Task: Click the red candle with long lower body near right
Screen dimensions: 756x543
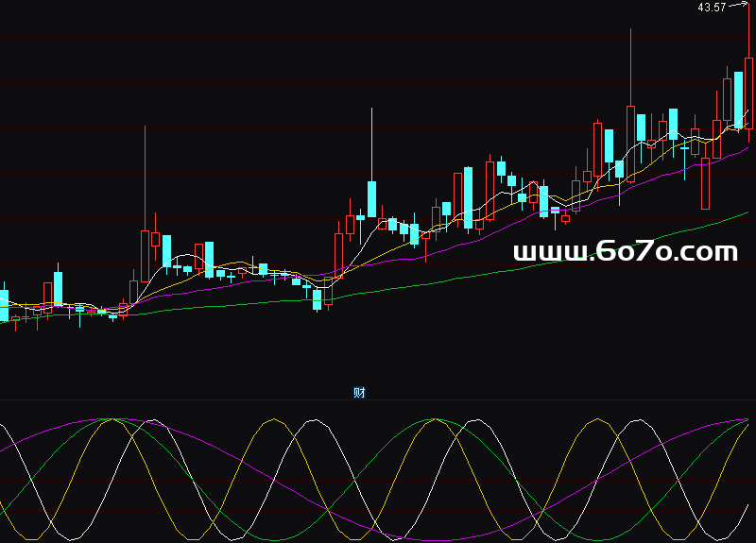Action: coord(705,184)
